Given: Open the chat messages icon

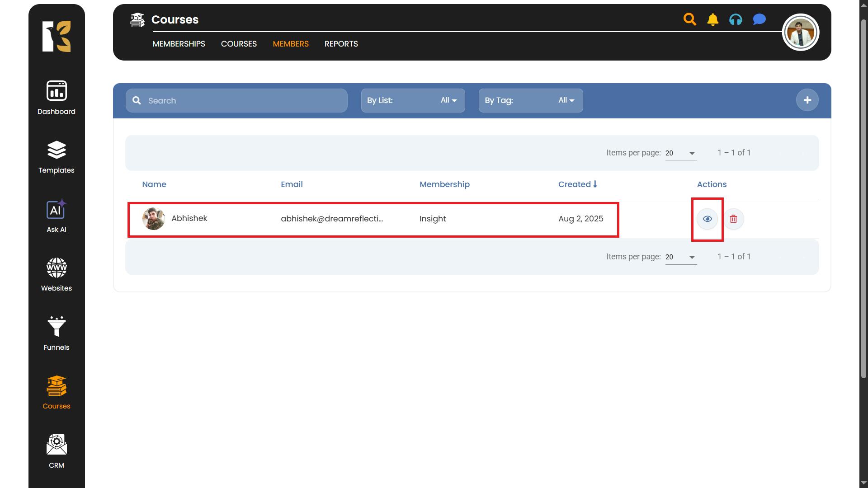Looking at the screenshot, I should (759, 19).
